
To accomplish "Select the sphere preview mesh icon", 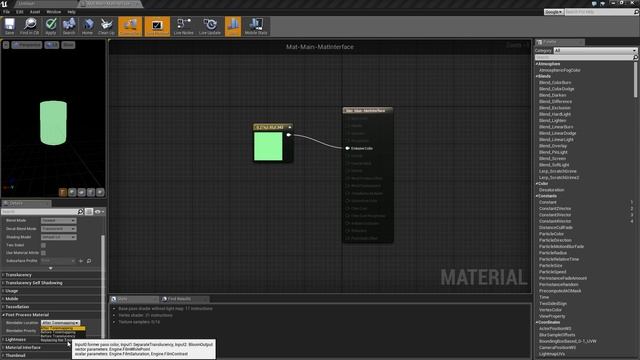I will [x=72, y=192].
